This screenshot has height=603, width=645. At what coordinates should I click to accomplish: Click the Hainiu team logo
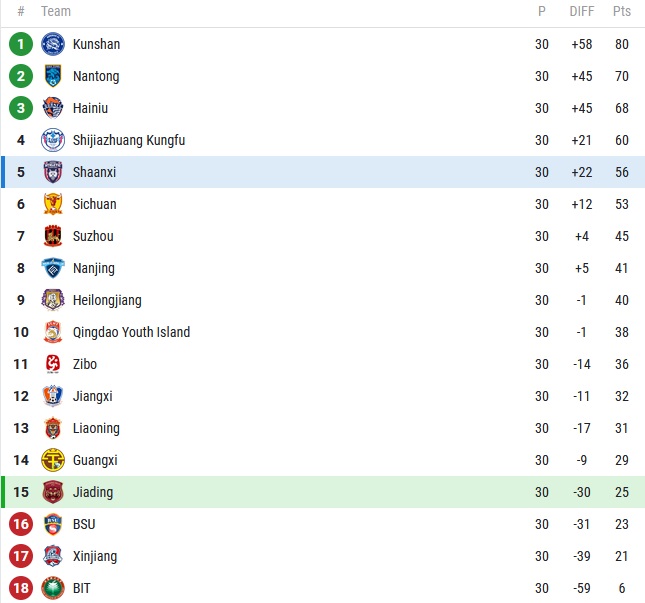pos(53,108)
